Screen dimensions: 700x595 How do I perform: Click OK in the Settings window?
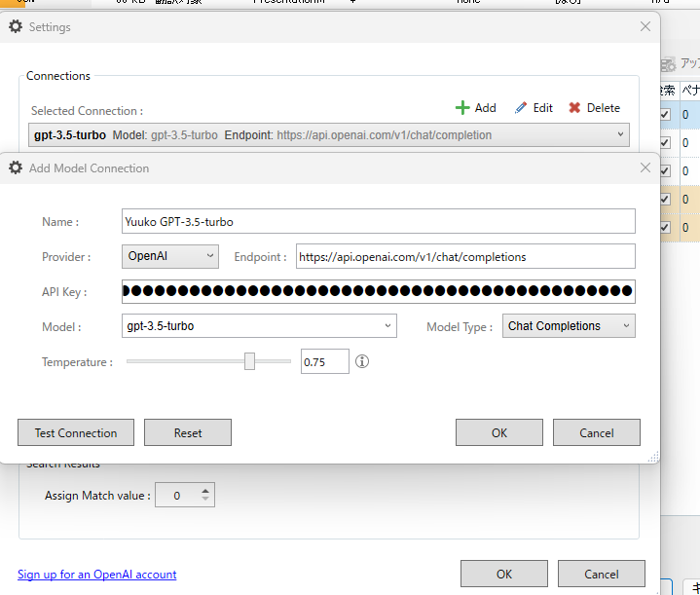(x=504, y=574)
